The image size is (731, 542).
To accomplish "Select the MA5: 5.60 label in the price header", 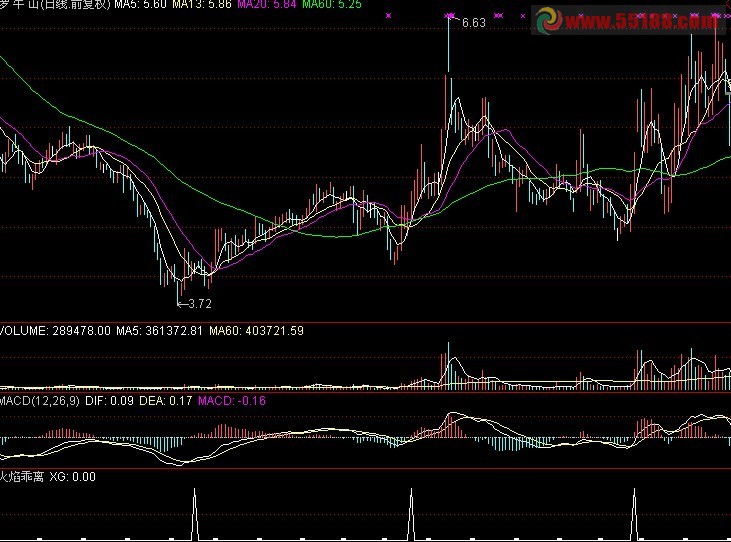I will [140, 4].
